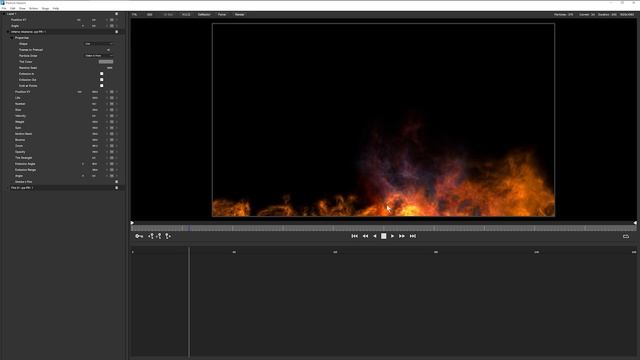
Task: Open the View menu
Action: [22, 8]
